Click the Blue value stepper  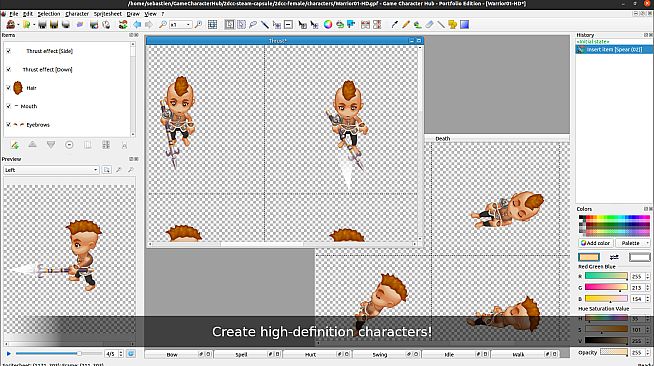[647, 299]
